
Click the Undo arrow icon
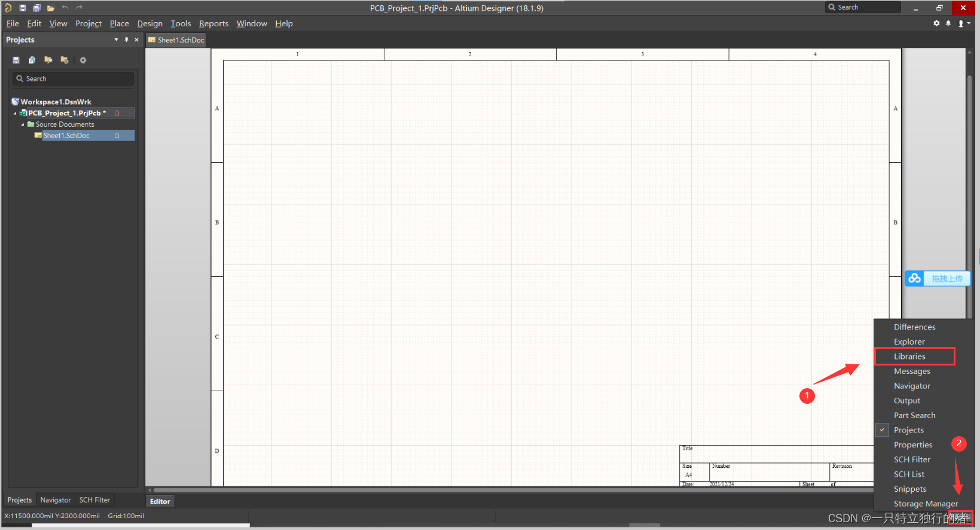[x=65, y=8]
